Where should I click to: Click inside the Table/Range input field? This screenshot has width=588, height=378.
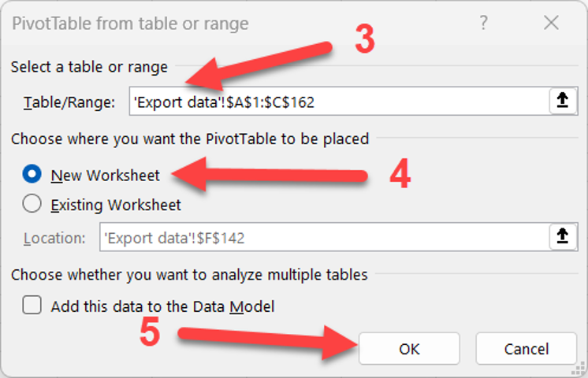[340, 101]
